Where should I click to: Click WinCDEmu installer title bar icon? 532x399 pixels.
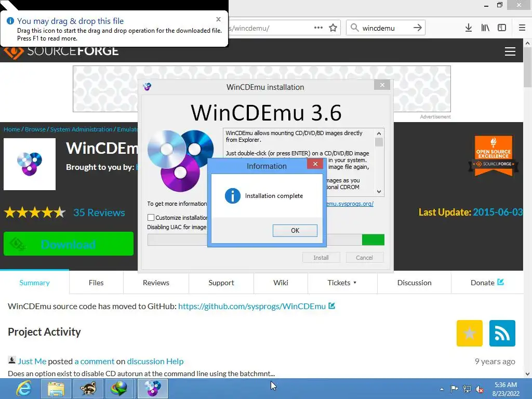147,87
